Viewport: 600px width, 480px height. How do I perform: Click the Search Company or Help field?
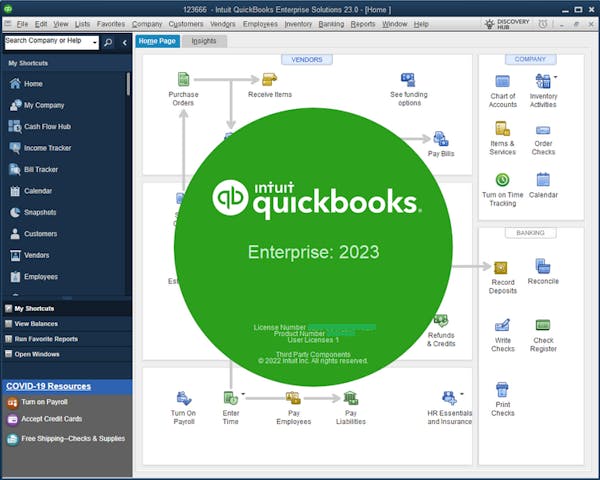click(46, 42)
